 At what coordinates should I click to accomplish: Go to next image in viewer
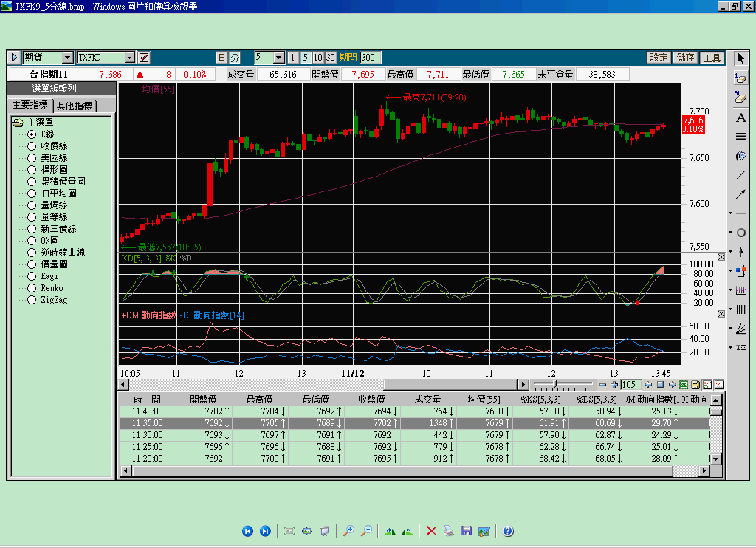click(x=265, y=531)
